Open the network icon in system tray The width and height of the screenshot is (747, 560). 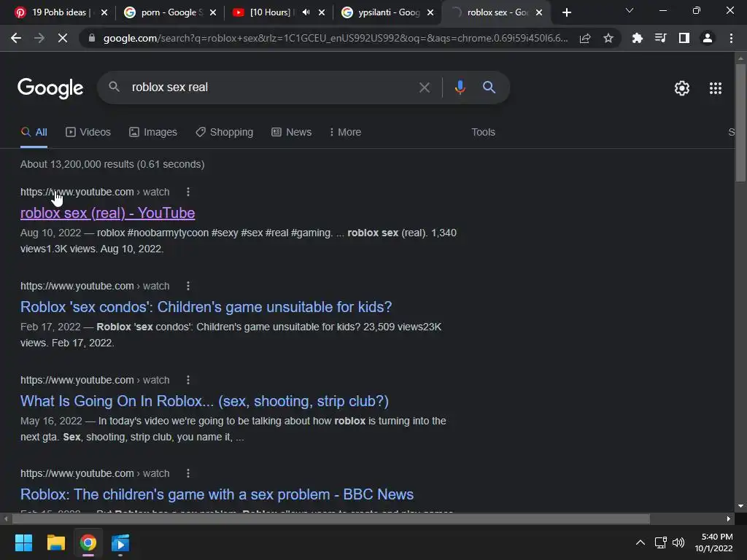(x=660, y=542)
